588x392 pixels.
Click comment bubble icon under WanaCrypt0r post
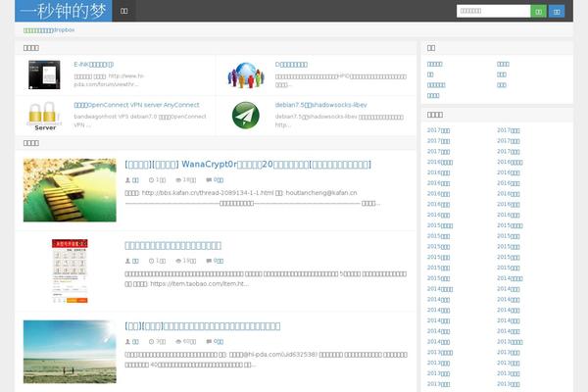point(209,180)
